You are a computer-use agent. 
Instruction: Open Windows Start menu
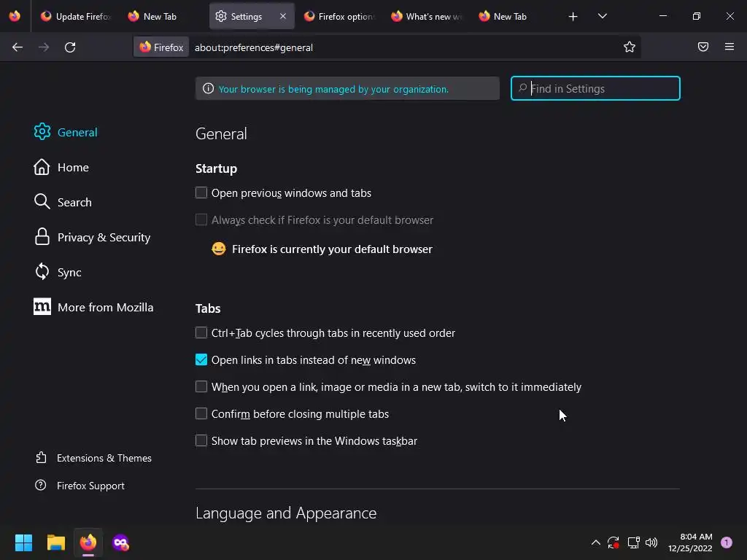point(23,542)
